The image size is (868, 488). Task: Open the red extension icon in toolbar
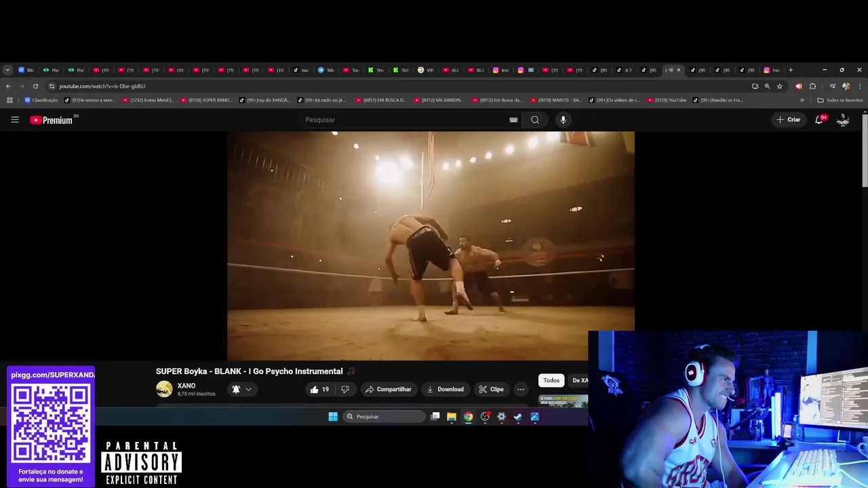[x=798, y=86]
